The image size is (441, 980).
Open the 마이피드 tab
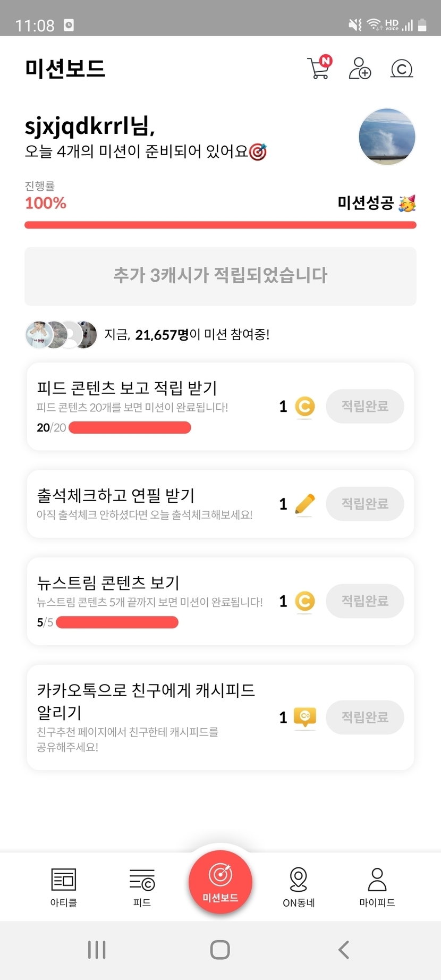[x=377, y=887]
